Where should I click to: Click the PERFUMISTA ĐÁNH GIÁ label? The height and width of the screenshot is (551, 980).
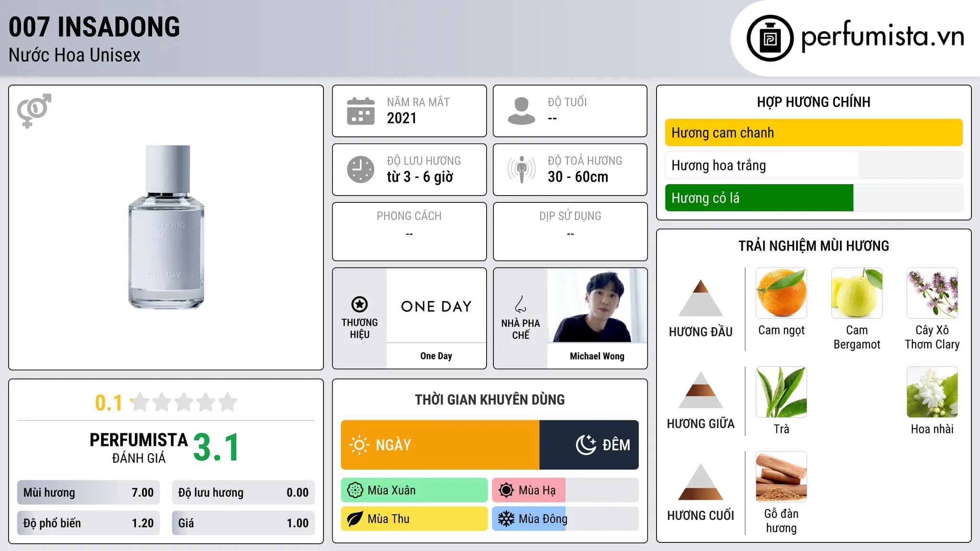pos(139,447)
